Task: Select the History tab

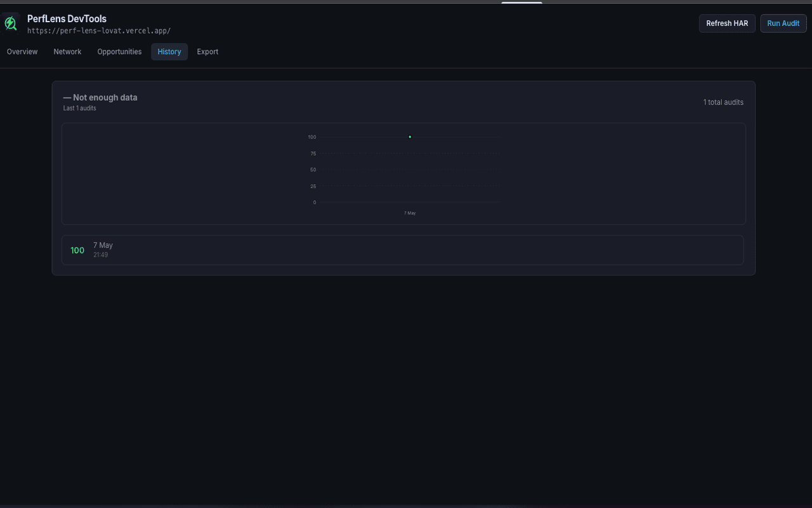Action: pos(169,52)
